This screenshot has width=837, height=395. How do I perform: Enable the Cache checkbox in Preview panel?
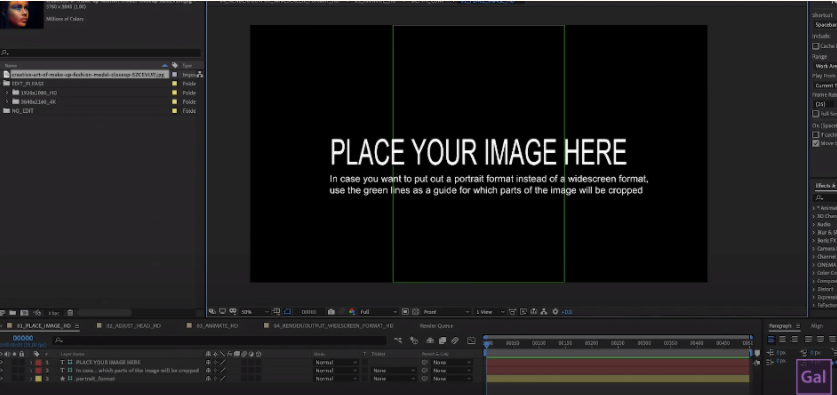click(815, 46)
